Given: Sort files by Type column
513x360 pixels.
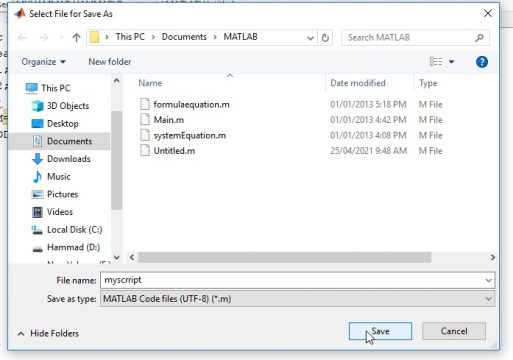Looking at the screenshot, I should click(x=428, y=83).
